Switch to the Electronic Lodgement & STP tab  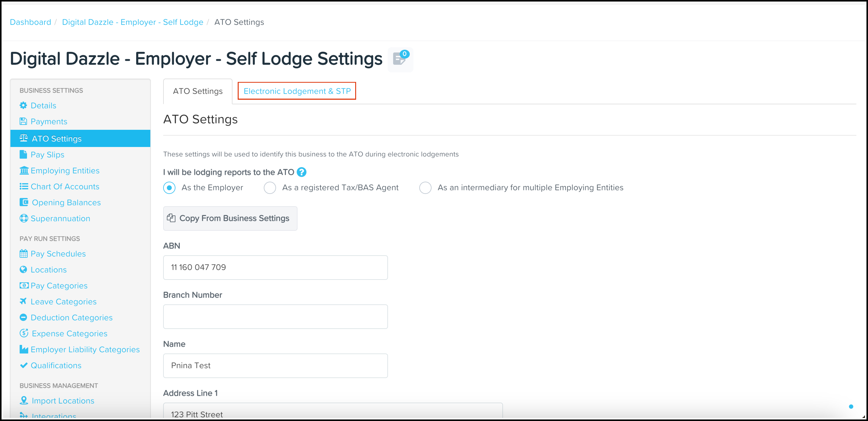point(297,91)
